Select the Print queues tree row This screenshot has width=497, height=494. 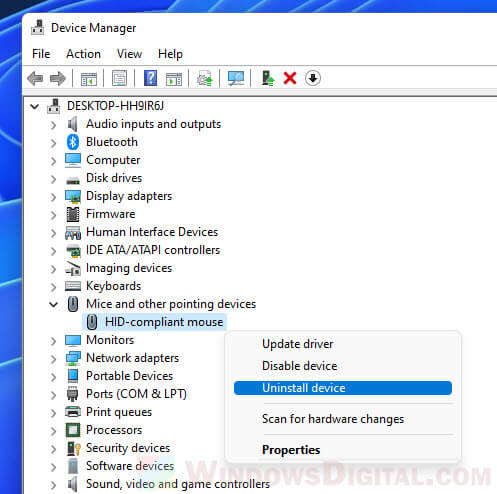(119, 412)
